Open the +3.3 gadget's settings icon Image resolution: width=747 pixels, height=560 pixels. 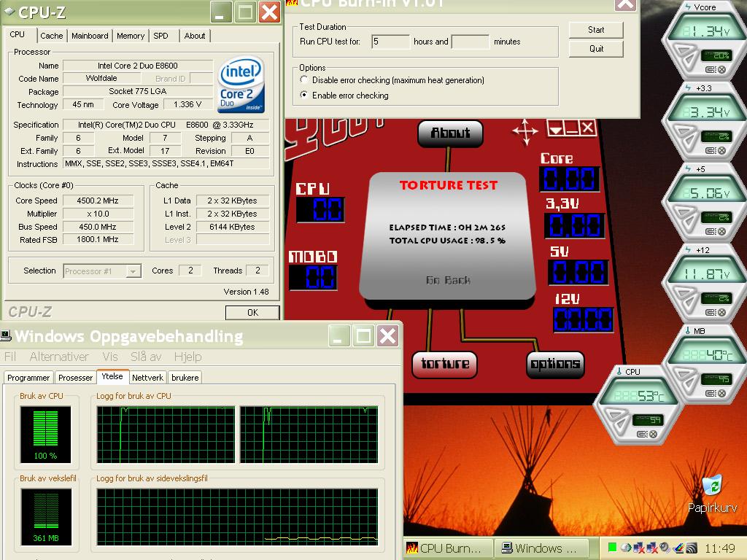pos(710,151)
